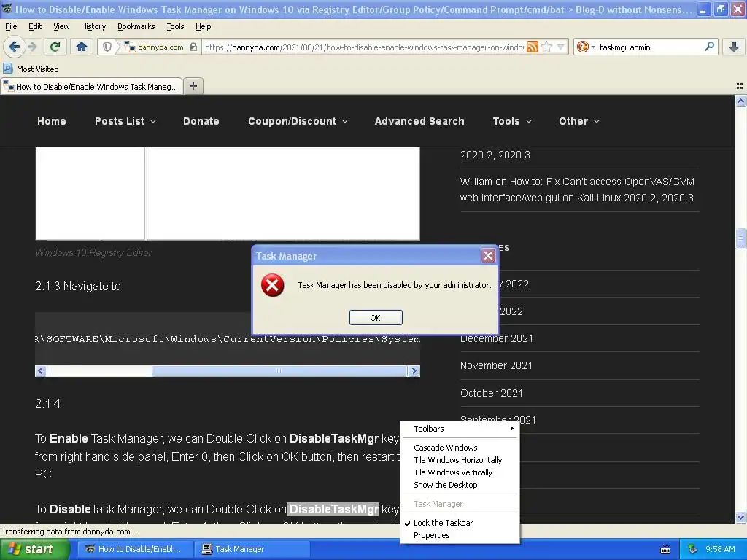Viewport: 747px width, 560px height.
Task: Open the Donate page link
Action: tap(201, 121)
